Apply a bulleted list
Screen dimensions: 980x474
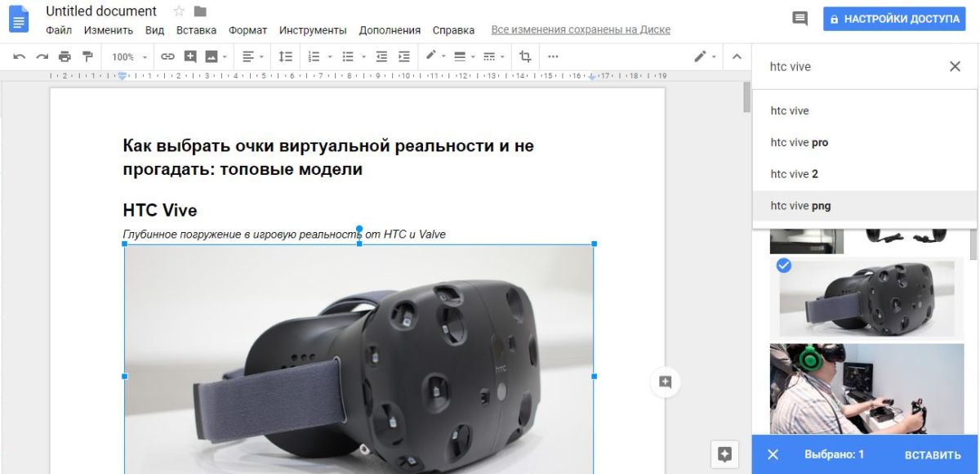pos(348,57)
